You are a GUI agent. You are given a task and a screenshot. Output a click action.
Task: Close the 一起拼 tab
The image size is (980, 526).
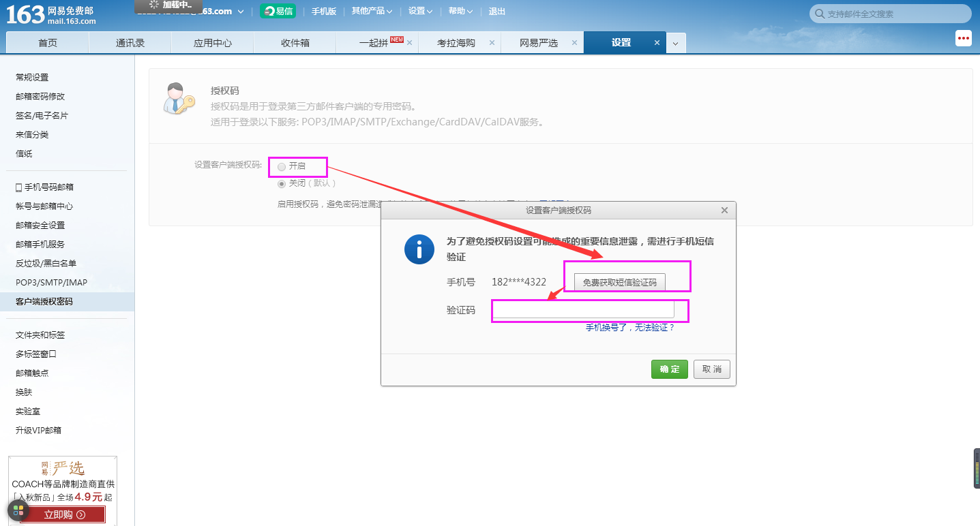pos(409,43)
